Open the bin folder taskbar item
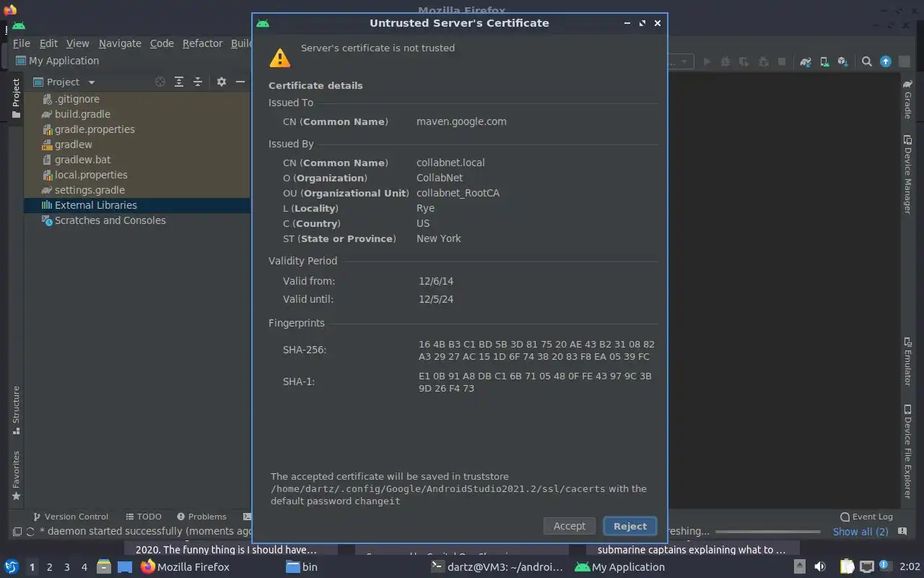Image resolution: width=924 pixels, height=578 pixels. click(x=301, y=567)
